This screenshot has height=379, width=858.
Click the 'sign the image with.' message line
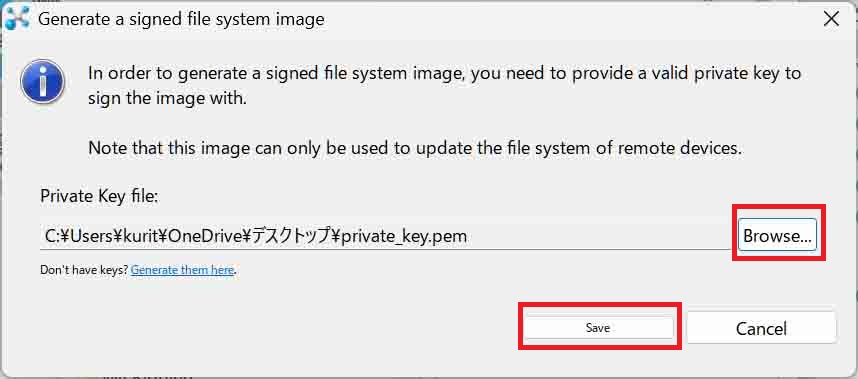pyautogui.click(x=167, y=100)
